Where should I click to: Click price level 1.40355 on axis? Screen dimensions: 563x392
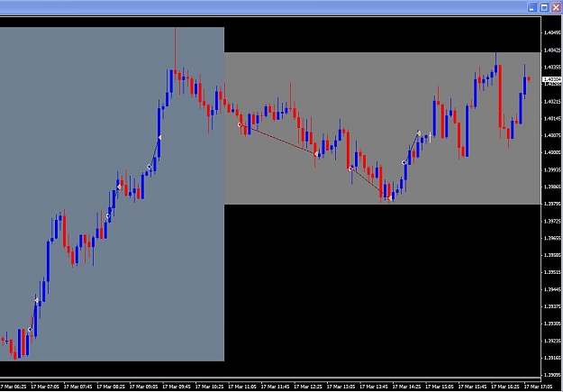click(552, 68)
